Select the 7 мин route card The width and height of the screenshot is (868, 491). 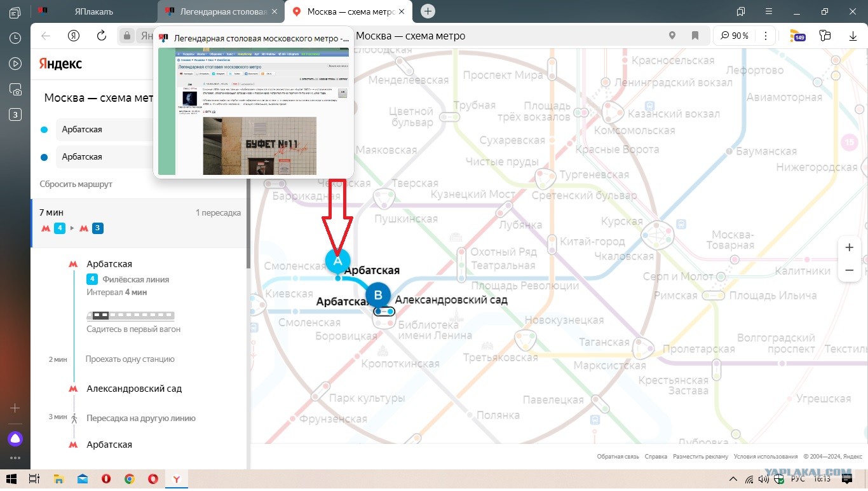(x=139, y=223)
